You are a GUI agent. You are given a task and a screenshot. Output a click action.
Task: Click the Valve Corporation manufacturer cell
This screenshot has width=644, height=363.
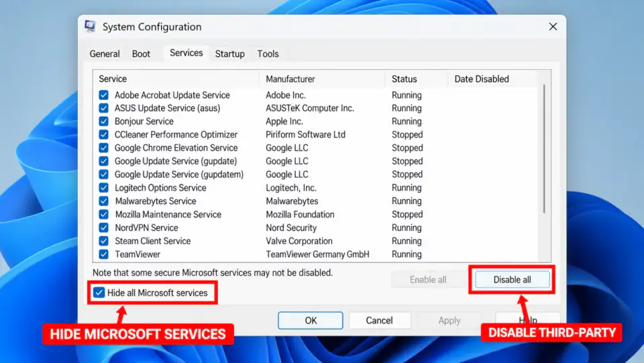[x=299, y=241]
